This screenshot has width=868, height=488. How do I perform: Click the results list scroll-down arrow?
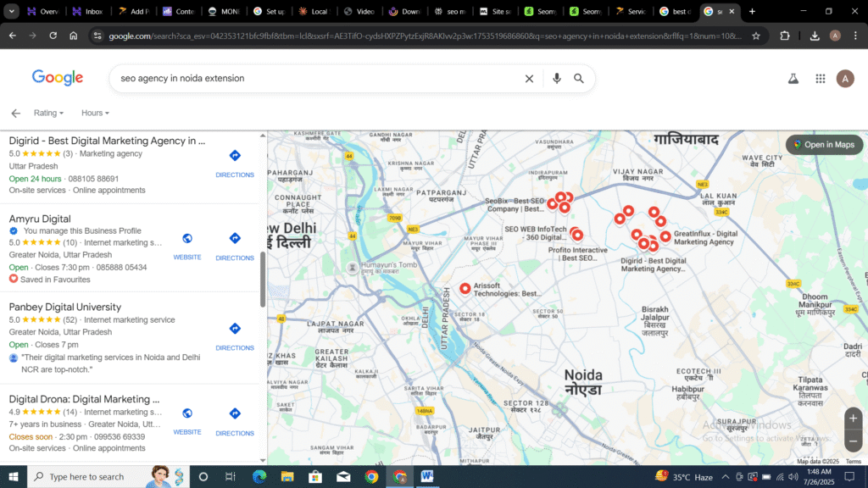pyautogui.click(x=263, y=460)
